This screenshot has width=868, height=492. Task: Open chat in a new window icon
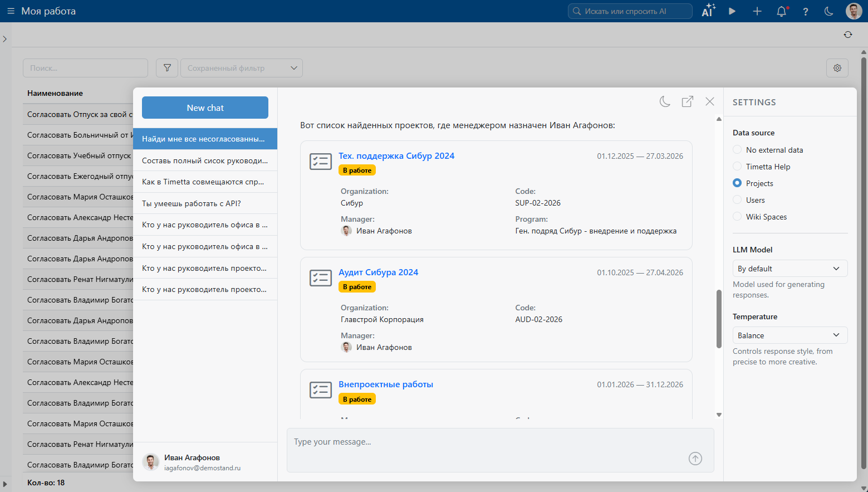tap(688, 101)
